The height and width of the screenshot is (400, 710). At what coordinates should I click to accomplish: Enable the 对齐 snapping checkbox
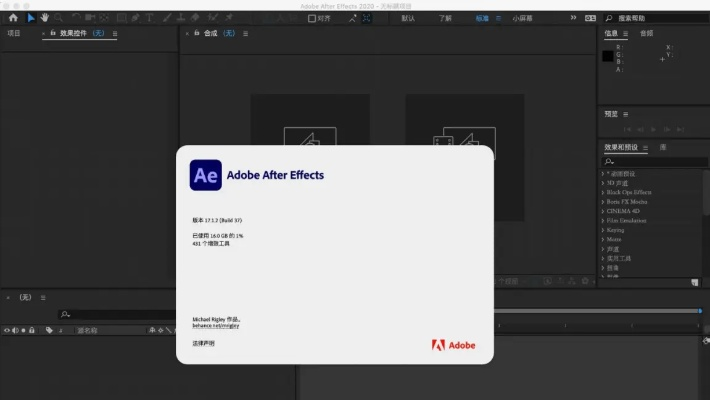[x=312, y=18]
